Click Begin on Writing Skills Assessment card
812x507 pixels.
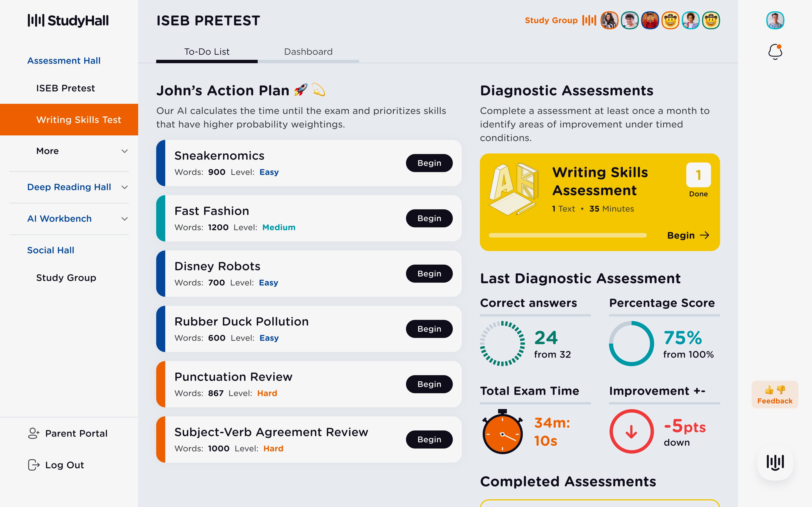[688, 235]
